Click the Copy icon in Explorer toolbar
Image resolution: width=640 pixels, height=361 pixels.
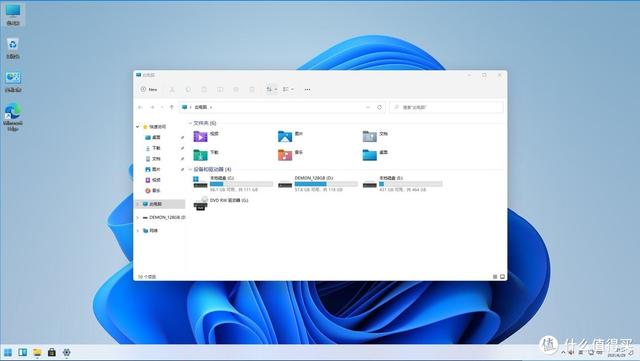pyautogui.click(x=188, y=89)
